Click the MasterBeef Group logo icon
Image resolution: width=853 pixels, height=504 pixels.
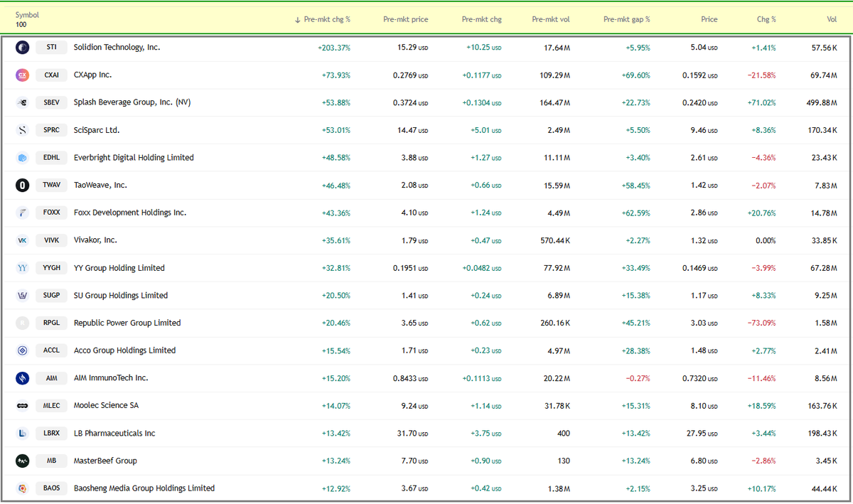pos(23,461)
